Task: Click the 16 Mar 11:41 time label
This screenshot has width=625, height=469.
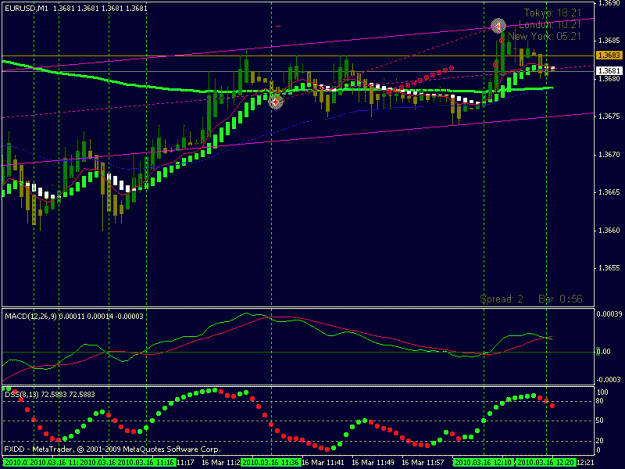Action: coord(322,463)
